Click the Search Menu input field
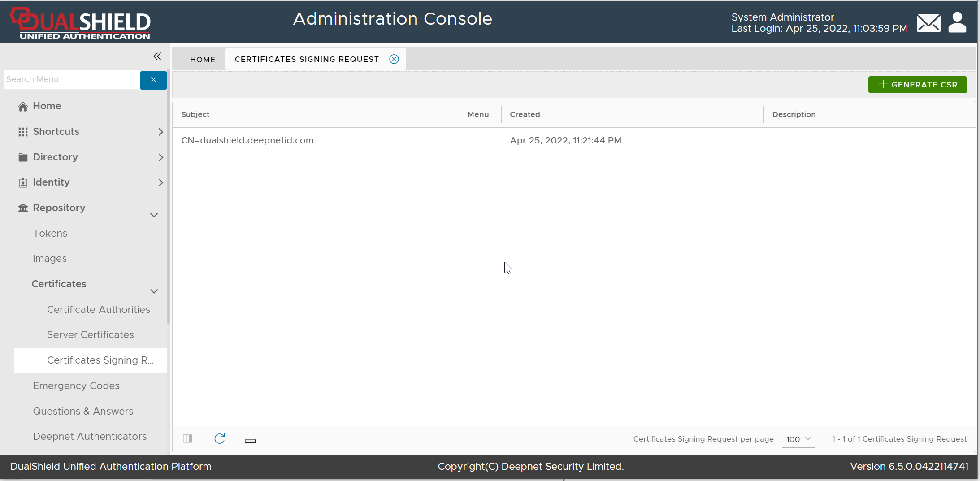Viewport: 980px width, 481px height. pos(72,80)
